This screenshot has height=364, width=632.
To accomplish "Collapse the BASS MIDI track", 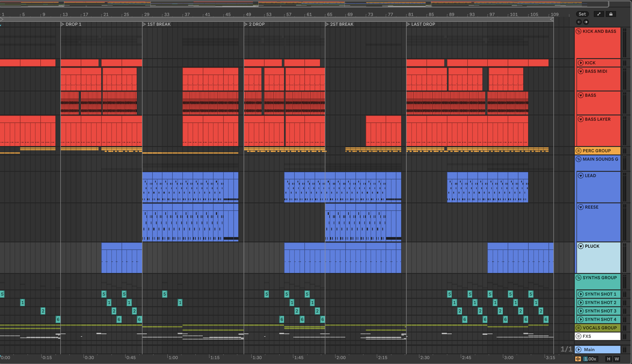I will [x=581, y=71].
